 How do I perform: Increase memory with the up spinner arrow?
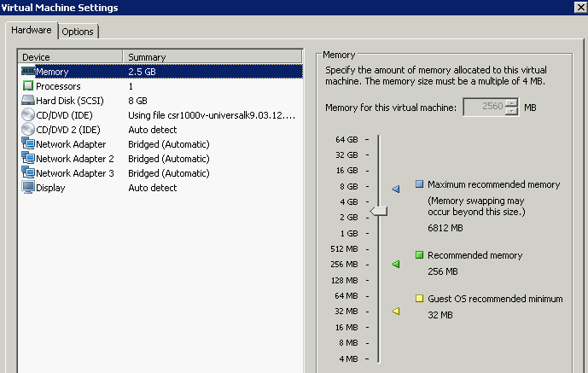pyautogui.click(x=511, y=103)
